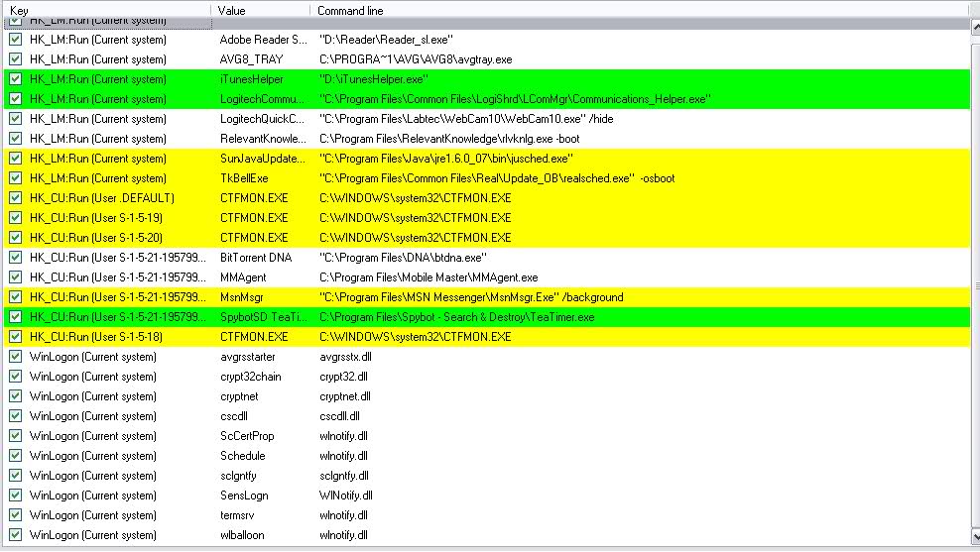Select the Schedule value cell
Image resolution: width=980 pixels, height=552 pixels.
pos(242,456)
